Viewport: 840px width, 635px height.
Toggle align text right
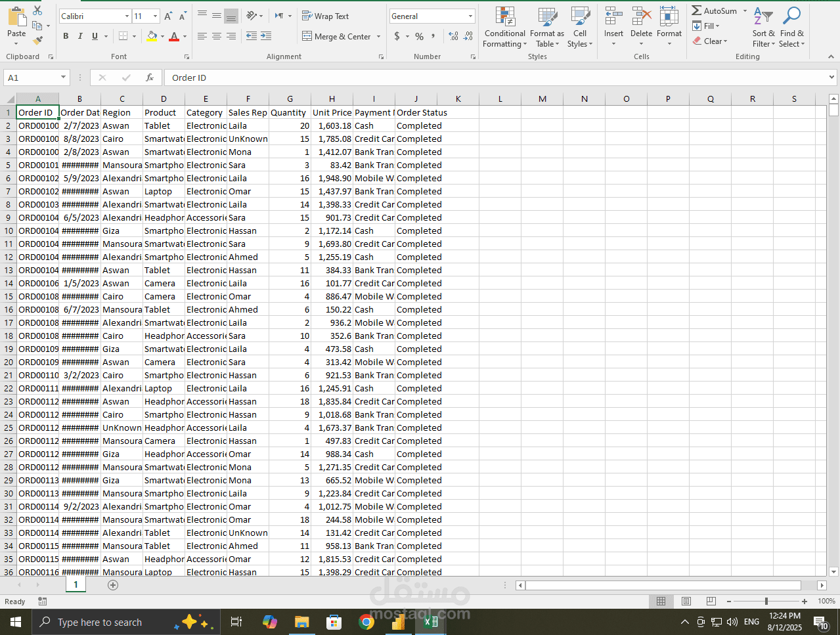231,36
